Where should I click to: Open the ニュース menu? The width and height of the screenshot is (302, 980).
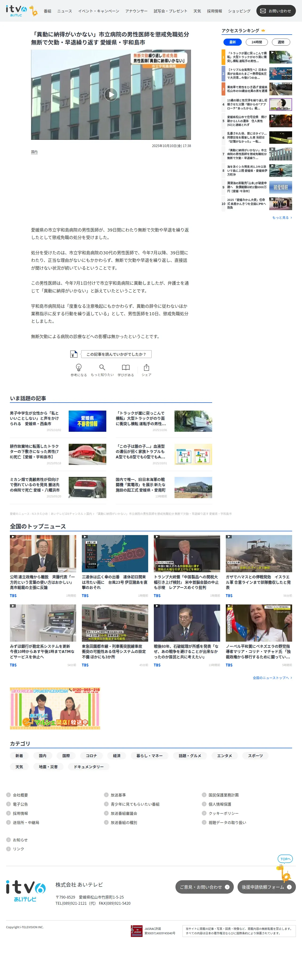click(x=65, y=11)
